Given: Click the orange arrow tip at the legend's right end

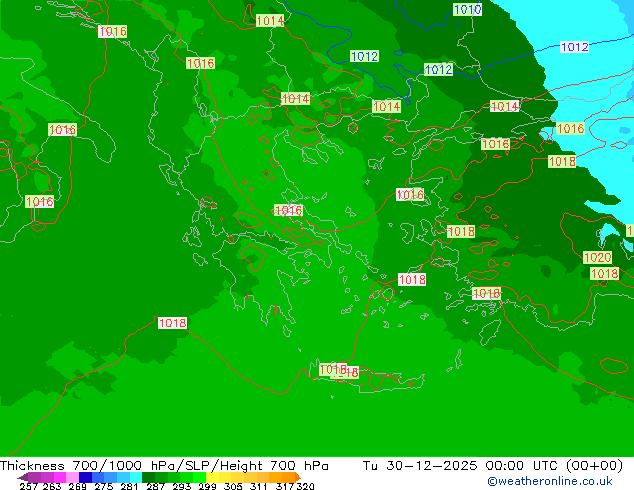Looking at the screenshot, I should [298, 477].
